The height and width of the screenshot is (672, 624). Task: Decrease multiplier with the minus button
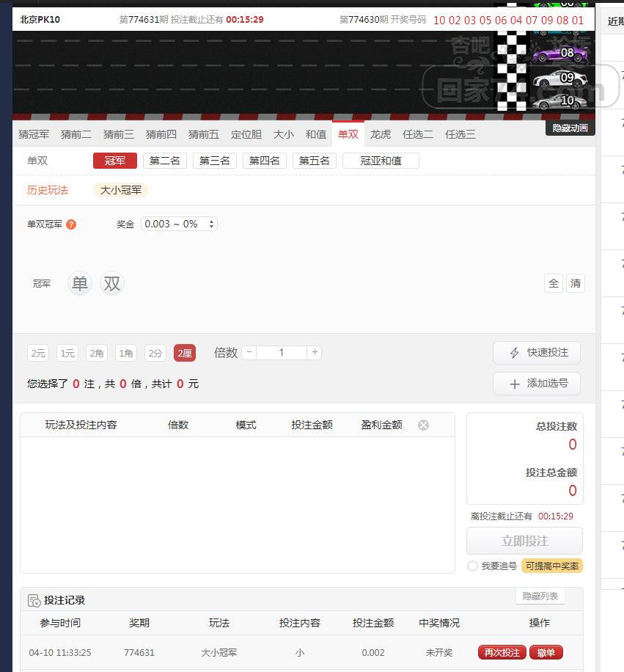249,352
